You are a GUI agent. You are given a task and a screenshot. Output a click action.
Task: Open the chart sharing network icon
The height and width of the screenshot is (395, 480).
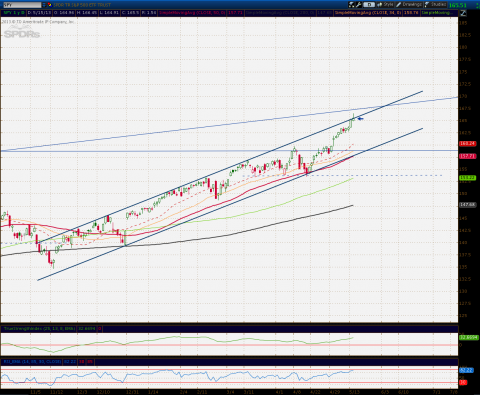click(352, 5)
